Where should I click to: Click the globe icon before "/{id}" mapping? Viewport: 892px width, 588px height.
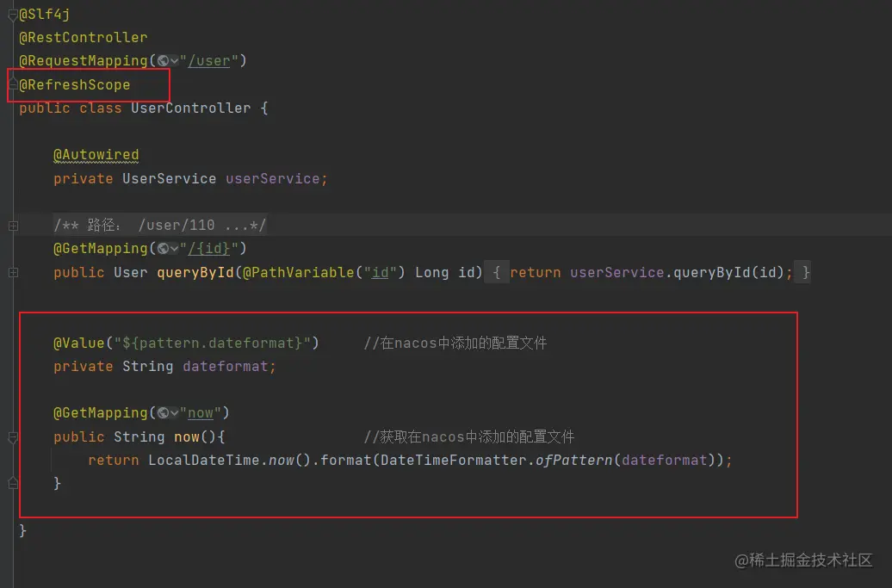pos(164,249)
